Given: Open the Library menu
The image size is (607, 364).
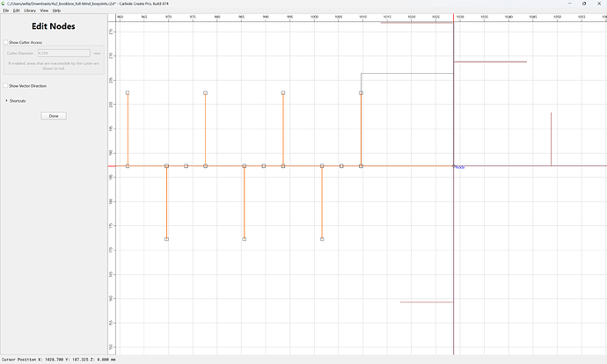Looking at the screenshot, I should click(x=30, y=11).
